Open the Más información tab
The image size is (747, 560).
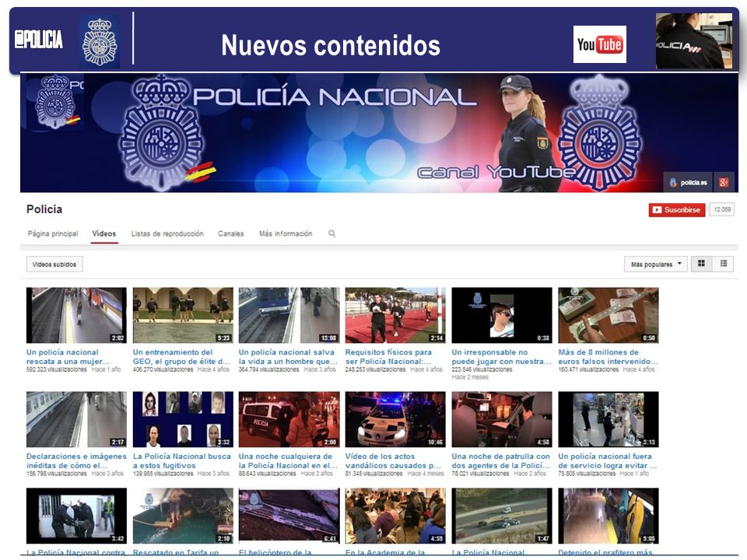click(286, 234)
